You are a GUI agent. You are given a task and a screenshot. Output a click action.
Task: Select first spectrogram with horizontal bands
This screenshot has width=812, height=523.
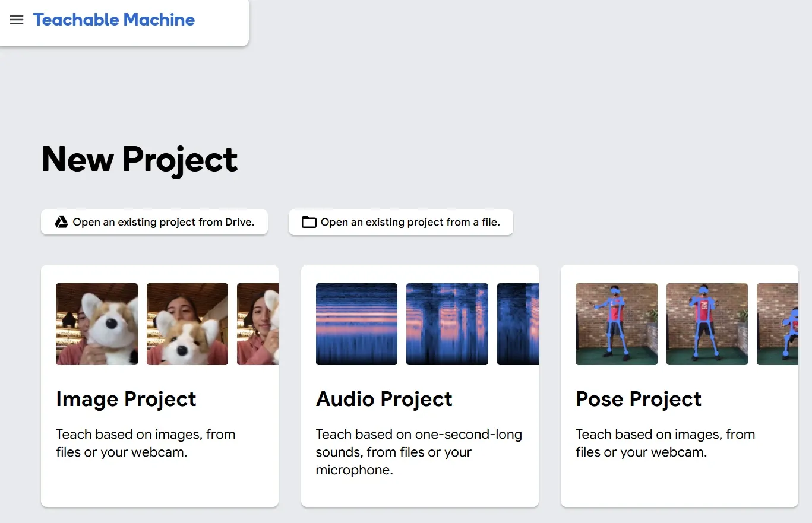[356, 324]
